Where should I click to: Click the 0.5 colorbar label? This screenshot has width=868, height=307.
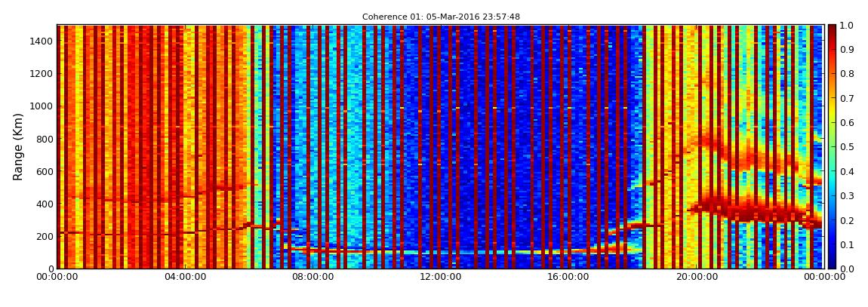point(847,147)
